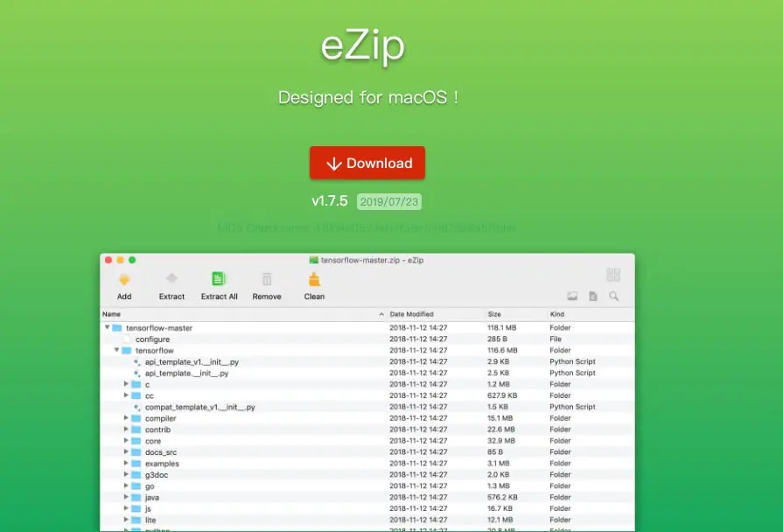Click the 32.9 MB size cell
783x532 pixels.
click(x=501, y=441)
